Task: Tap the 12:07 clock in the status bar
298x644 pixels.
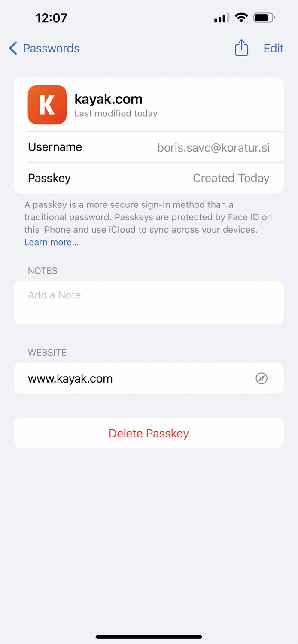Action: [x=52, y=18]
